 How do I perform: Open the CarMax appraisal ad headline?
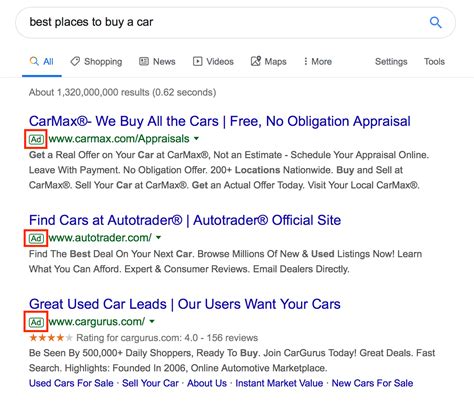coord(220,121)
